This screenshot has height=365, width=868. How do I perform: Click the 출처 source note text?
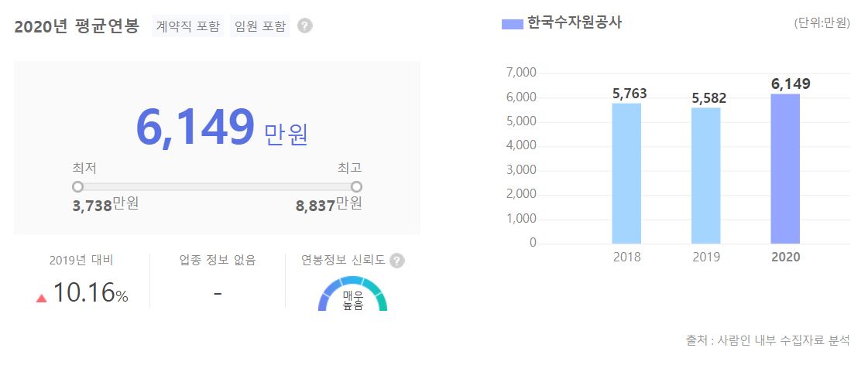[768, 339]
